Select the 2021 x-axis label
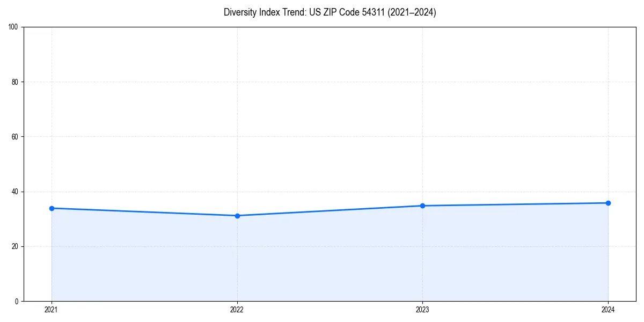The image size is (644, 322). pyautogui.click(x=52, y=309)
